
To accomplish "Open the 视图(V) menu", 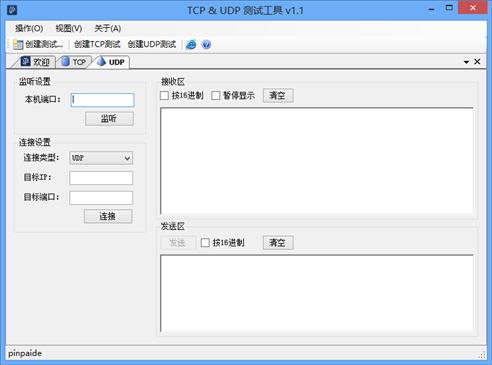I will [x=69, y=28].
